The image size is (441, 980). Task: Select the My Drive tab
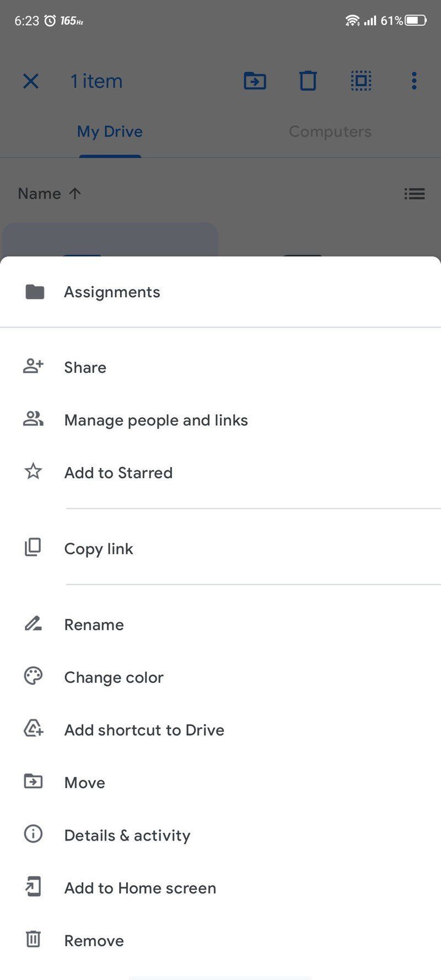pos(109,131)
